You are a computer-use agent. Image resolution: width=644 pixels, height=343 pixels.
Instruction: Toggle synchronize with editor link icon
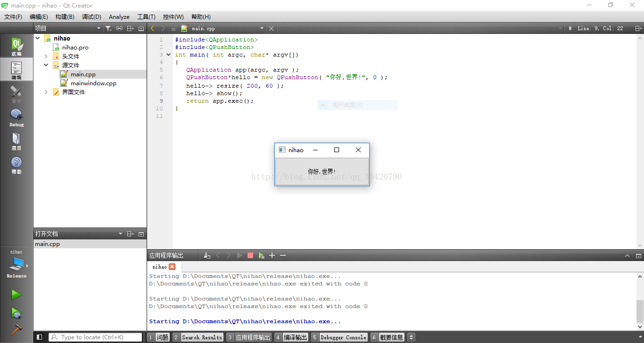click(119, 28)
